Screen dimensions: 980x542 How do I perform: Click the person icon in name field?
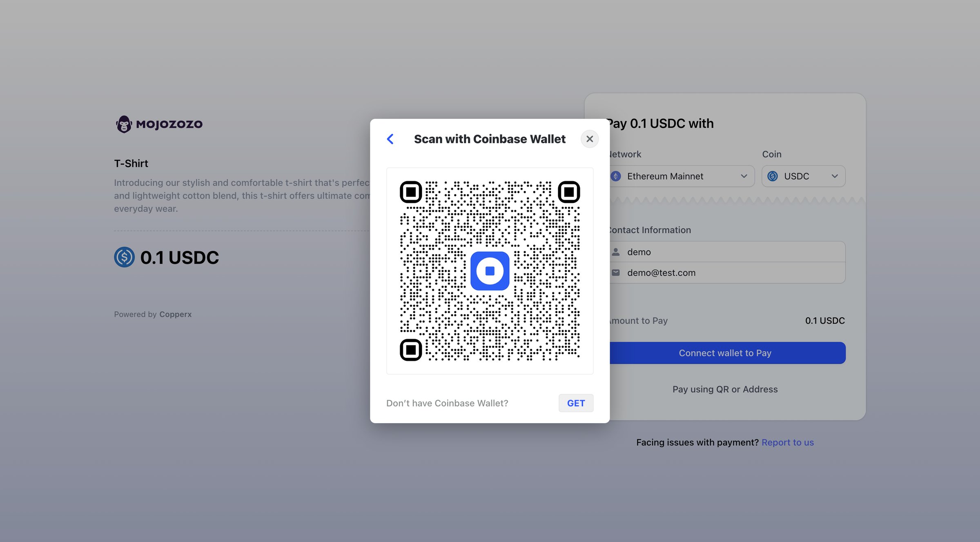coord(616,252)
